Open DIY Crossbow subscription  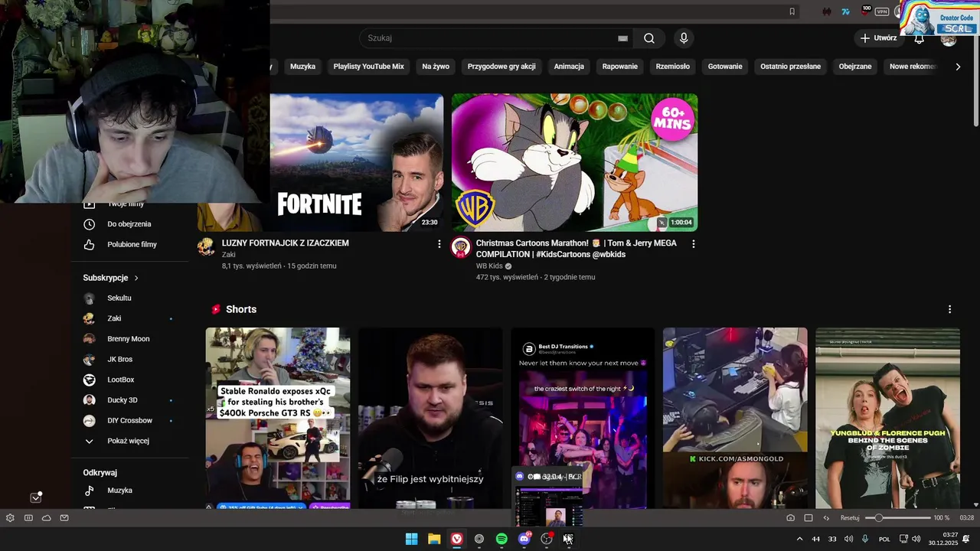click(130, 420)
